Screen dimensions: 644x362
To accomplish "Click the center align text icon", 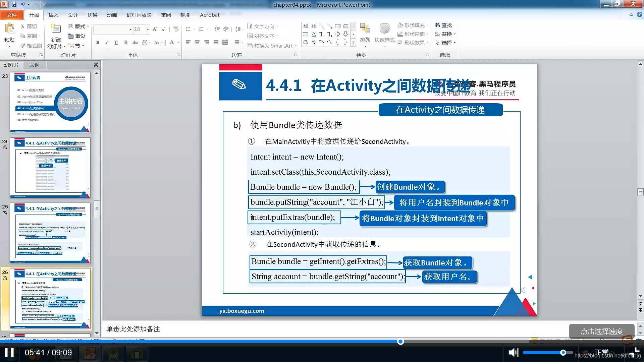I will coord(197,42).
